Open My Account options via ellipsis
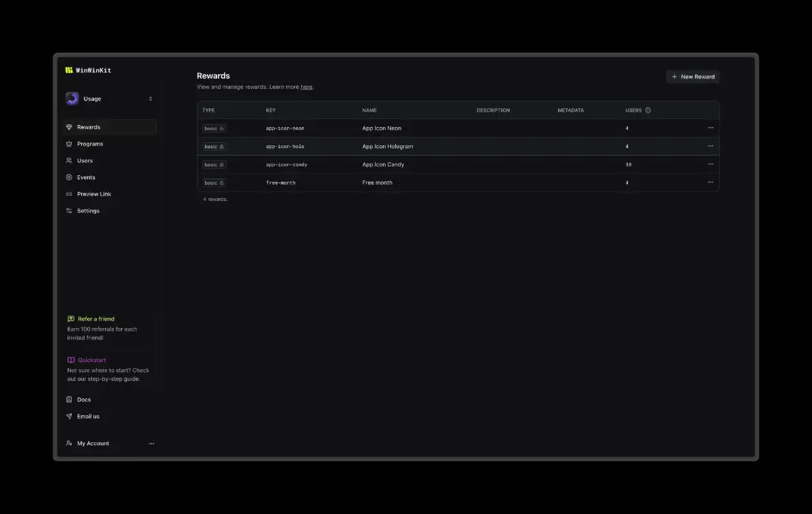 152,443
